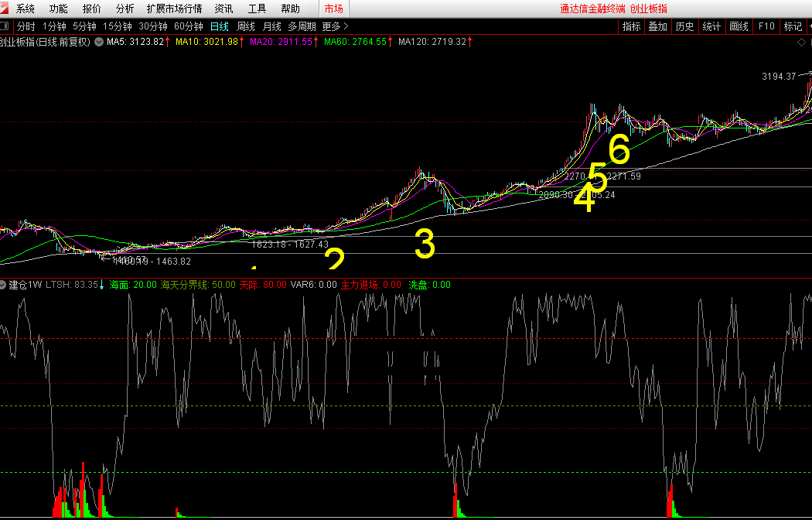The image size is (812, 520).
Task: Open the dropdown beside 建仓1W indicator
Action: [4, 284]
